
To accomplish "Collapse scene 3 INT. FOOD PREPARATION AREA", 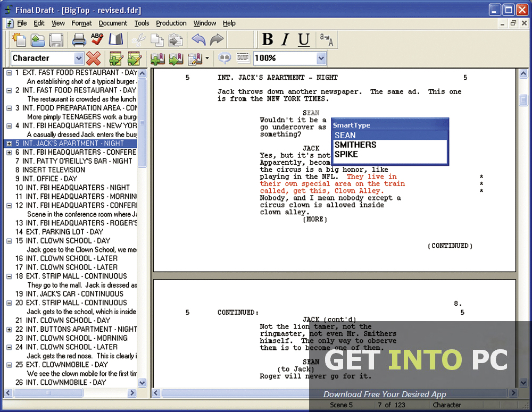I will (x=9, y=108).
